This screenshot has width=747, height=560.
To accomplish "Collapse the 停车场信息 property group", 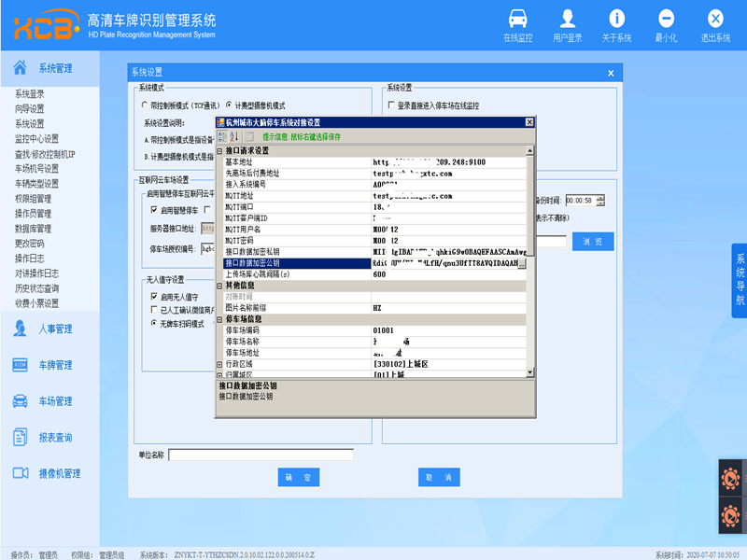I will (x=220, y=319).
